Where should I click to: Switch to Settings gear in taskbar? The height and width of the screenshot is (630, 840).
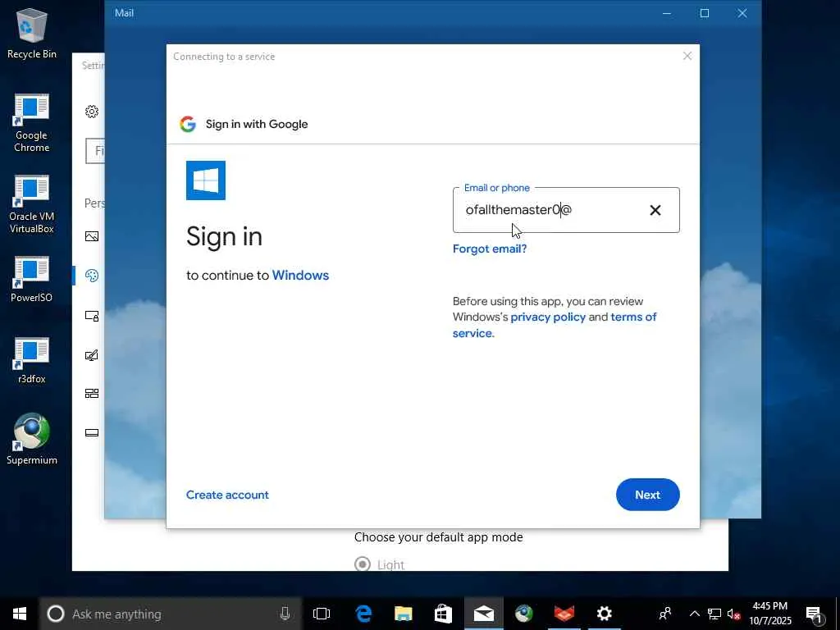pos(604,614)
